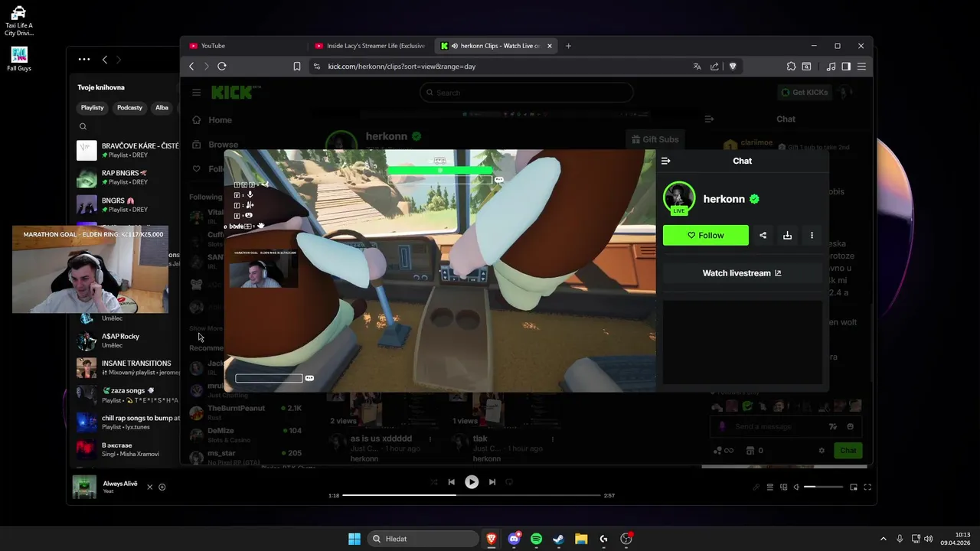Open A$AP Rocky artist entry

click(x=127, y=341)
